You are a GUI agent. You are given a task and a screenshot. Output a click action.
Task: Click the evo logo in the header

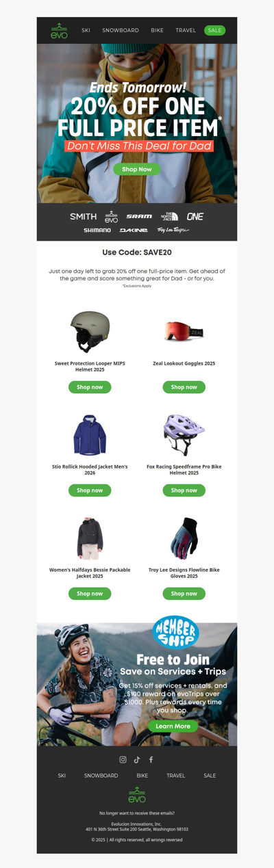coord(59,31)
